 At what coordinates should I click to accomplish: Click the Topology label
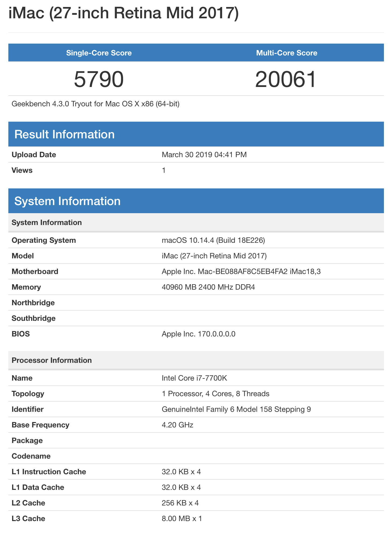(x=28, y=394)
